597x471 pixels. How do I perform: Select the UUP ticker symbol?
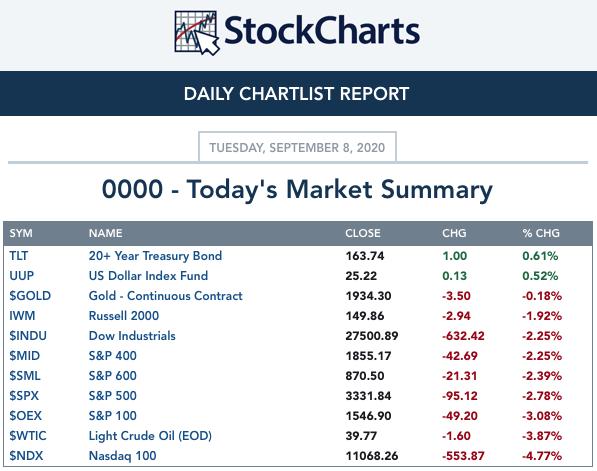pyautogui.click(x=22, y=276)
